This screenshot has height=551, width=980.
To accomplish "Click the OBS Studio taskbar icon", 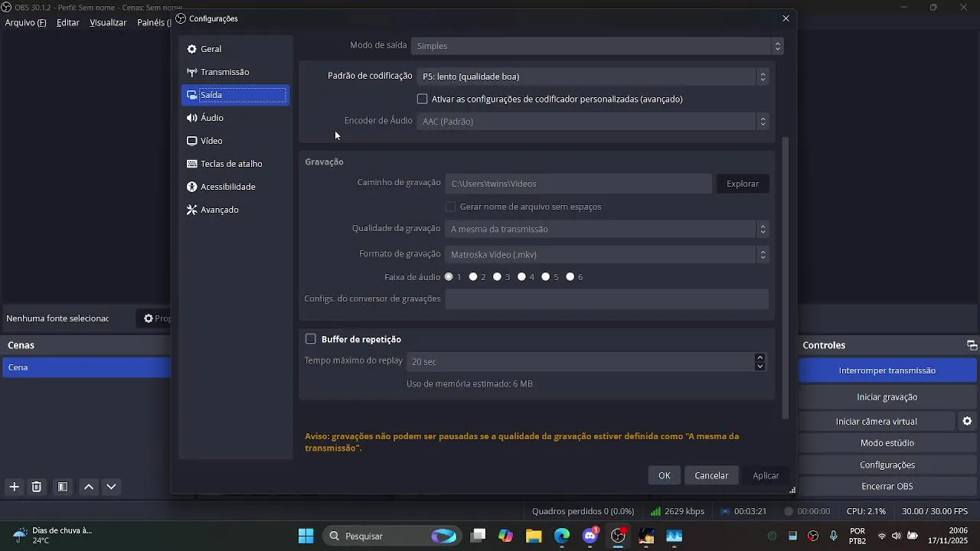I will point(618,536).
